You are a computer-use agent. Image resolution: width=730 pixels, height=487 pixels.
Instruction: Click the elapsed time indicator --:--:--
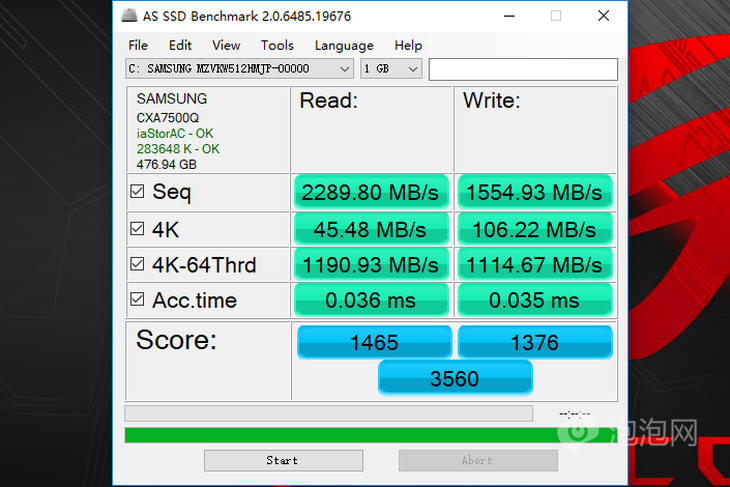[x=575, y=413]
